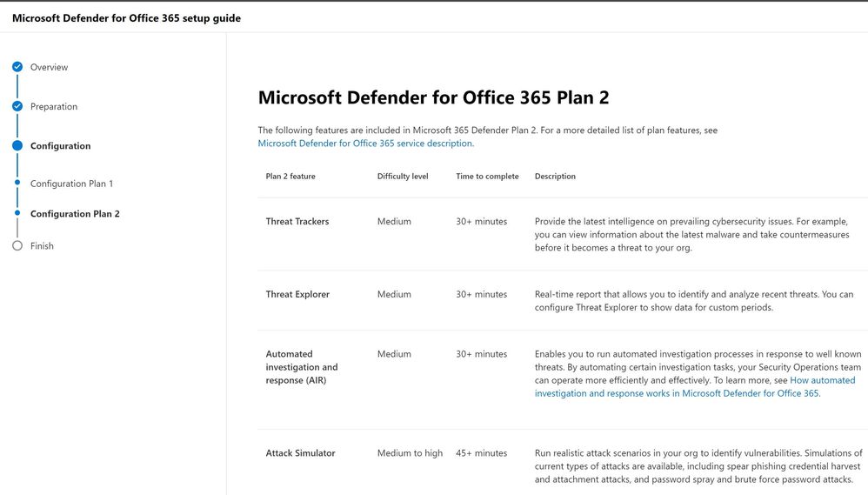868x495 pixels.
Task: Click the Attack Simulator description text
Action: 698,466
